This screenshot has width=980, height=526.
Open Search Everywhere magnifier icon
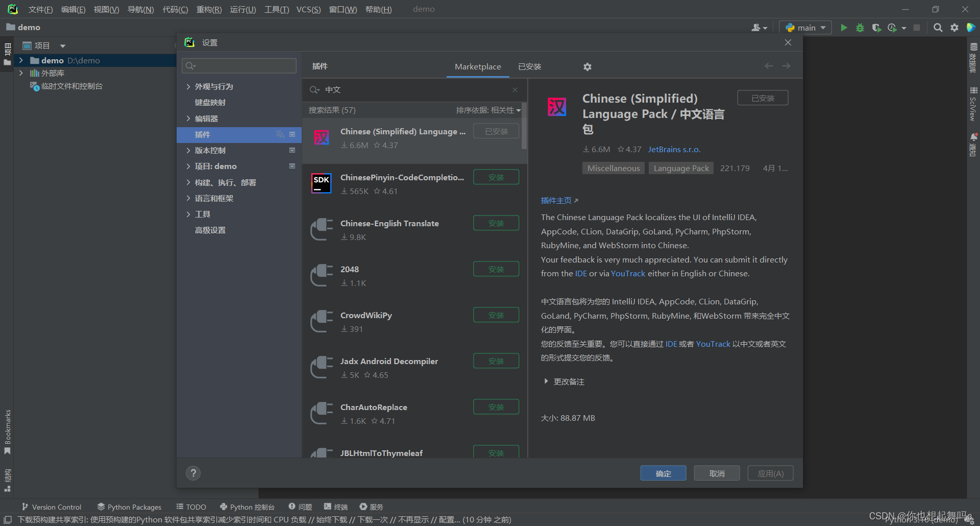[938, 28]
